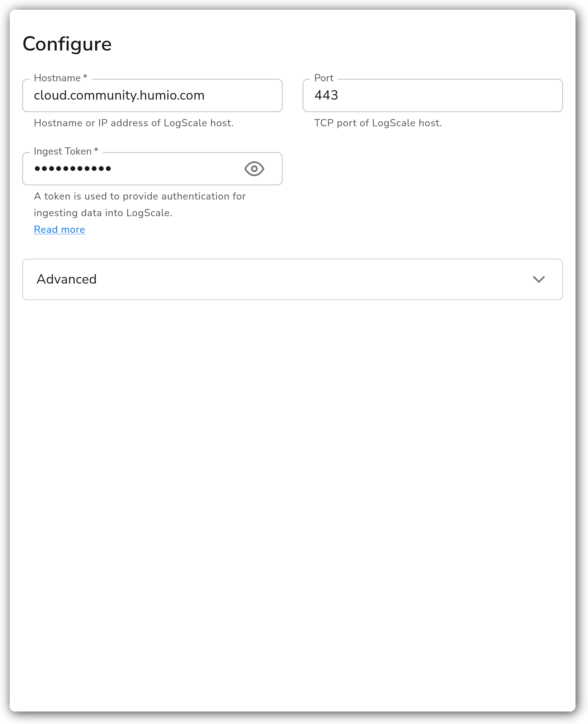Click 'Hostname or IP address of LogScale host.' helper text
Screen dimensions: 588x724
point(134,123)
